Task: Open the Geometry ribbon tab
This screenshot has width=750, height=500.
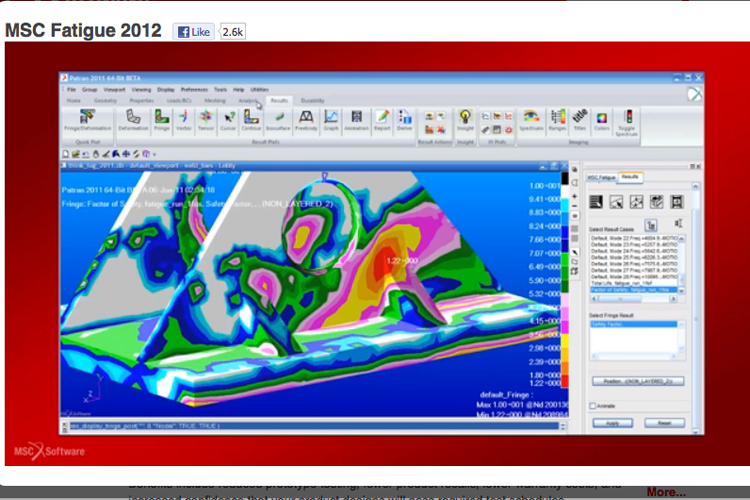Action: click(x=105, y=101)
